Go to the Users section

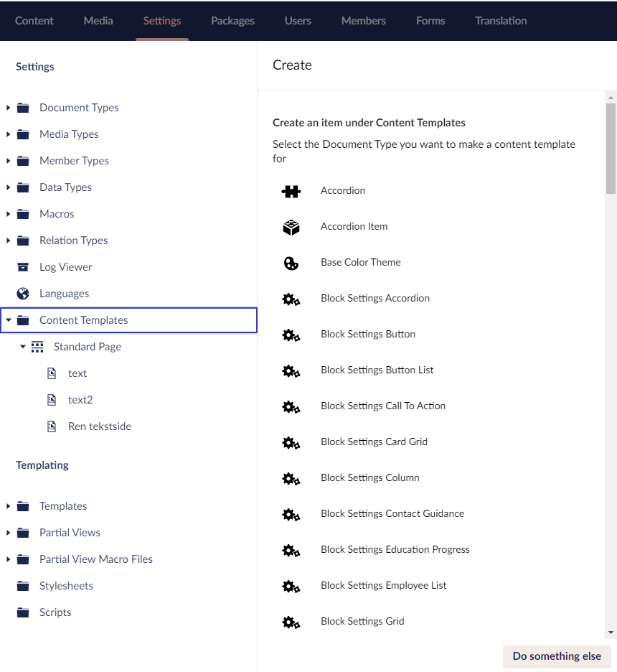(298, 21)
